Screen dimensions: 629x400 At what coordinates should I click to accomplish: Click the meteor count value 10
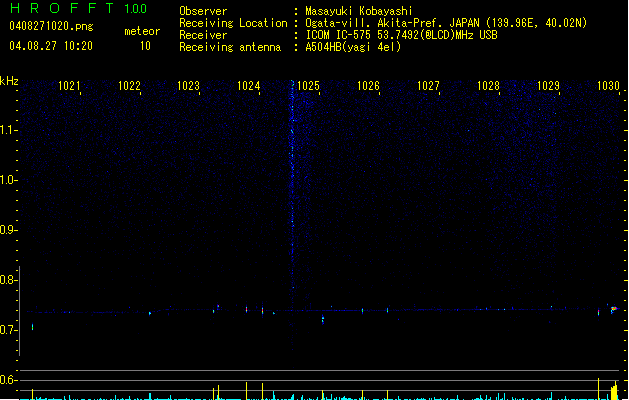[x=145, y=46]
